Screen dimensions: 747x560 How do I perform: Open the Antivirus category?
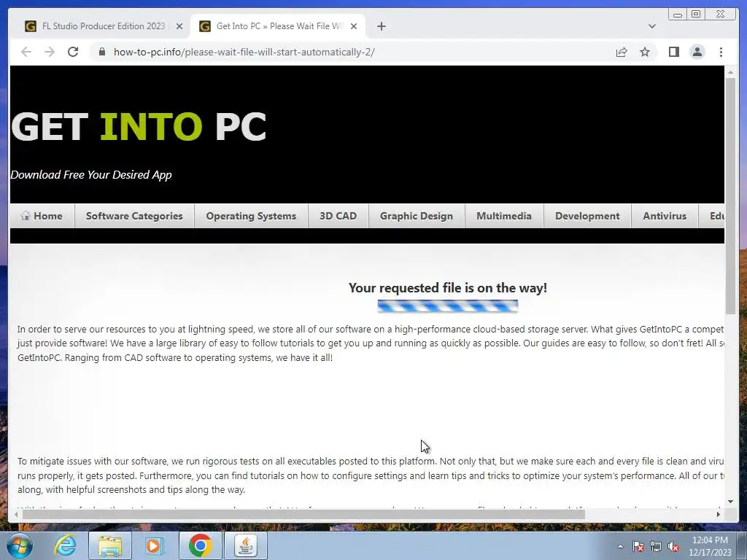tap(665, 216)
